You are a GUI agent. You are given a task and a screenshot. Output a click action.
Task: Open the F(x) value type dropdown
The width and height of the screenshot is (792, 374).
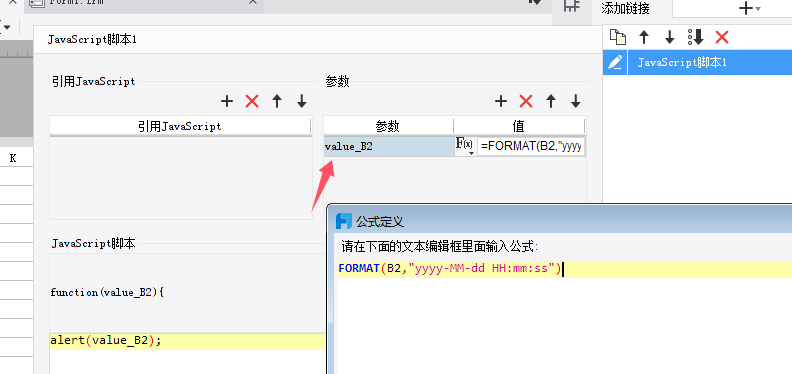coord(465,146)
